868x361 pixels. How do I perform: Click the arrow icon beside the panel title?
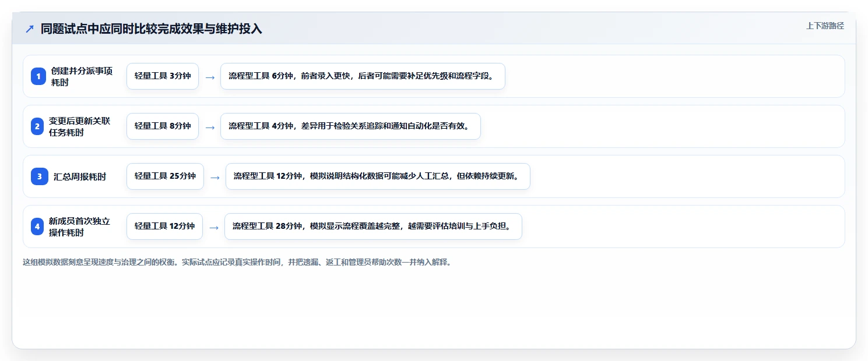click(29, 29)
